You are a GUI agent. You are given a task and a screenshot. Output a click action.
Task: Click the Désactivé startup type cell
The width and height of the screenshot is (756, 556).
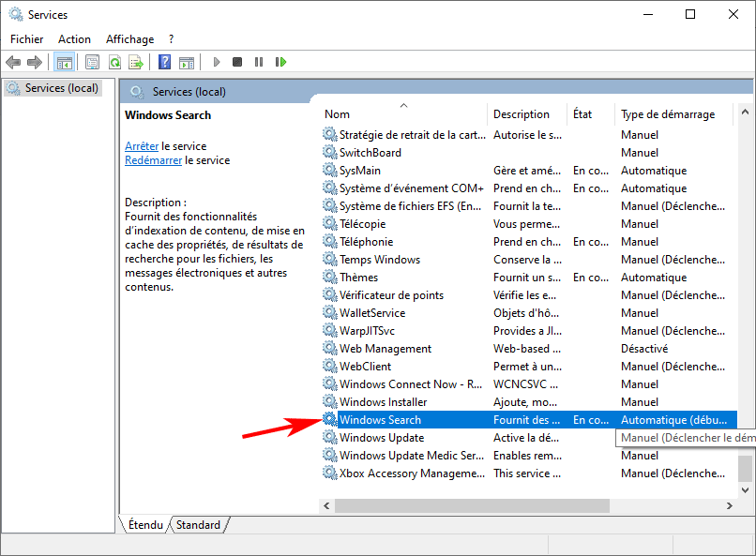pyautogui.click(x=644, y=349)
